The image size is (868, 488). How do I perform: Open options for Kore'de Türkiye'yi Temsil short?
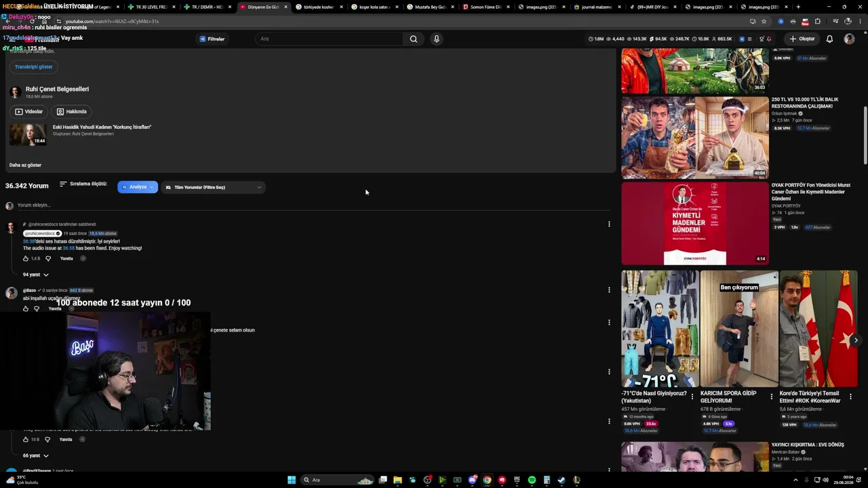coord(850,396)
